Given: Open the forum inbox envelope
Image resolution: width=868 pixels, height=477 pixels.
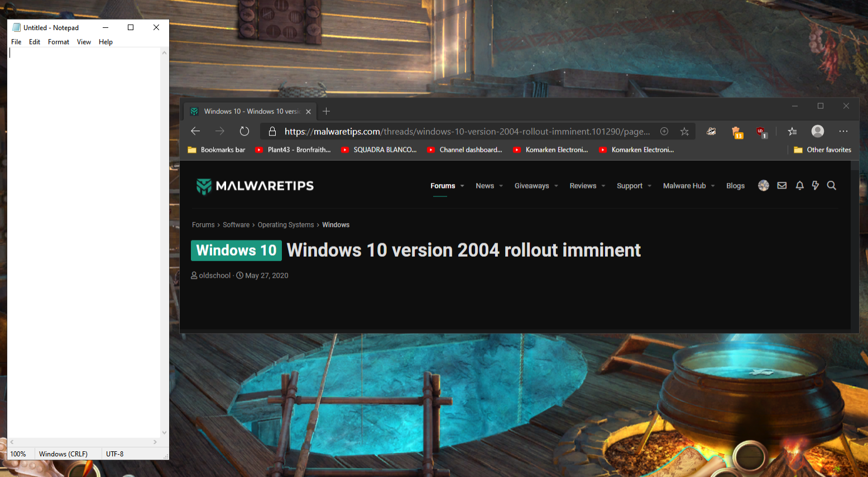Looking at the screenshot, I should (x=782, y=186).
